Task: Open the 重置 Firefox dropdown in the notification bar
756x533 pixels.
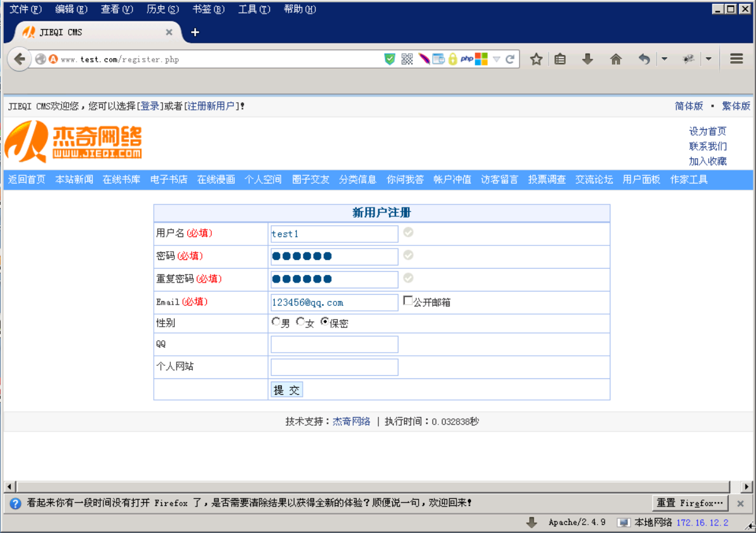Action: click(690, 503)
